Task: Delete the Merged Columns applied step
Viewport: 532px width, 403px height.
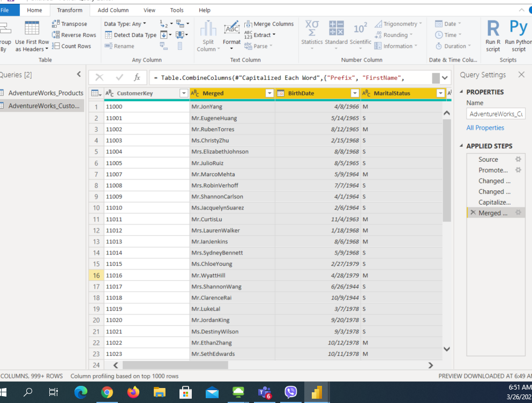Action: pyautogui.click(x=473, y=213)
